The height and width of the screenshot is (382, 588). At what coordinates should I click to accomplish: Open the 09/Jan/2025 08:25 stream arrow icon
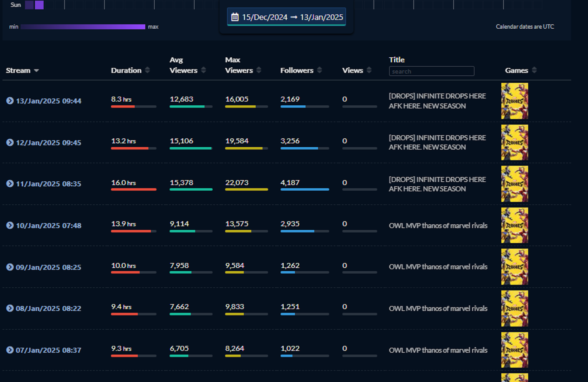10,267
